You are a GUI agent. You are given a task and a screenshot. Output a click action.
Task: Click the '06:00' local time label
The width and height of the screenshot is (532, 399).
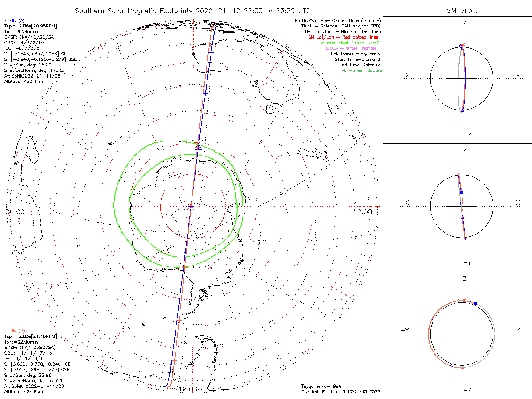[188, 23]
